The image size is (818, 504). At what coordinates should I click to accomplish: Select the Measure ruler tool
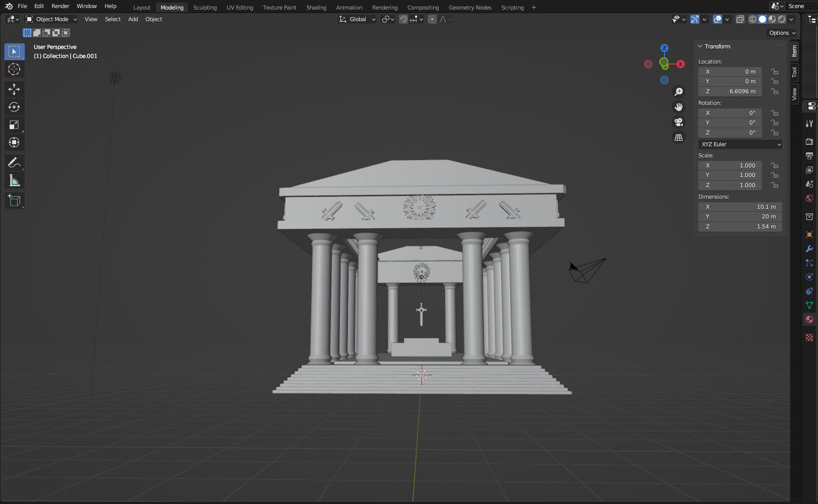(14, 181)
